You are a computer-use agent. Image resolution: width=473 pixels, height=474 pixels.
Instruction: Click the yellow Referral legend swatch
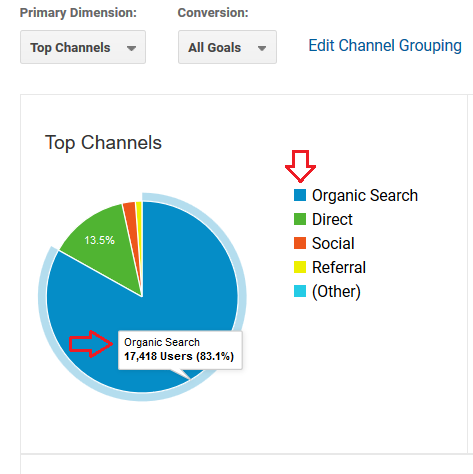click(300, 267)
